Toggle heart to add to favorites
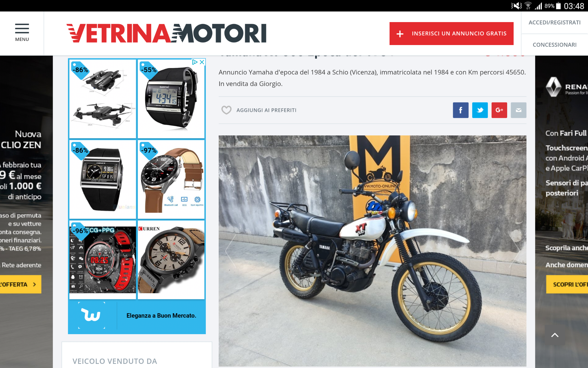588x368 pixels. click(226, 110)
